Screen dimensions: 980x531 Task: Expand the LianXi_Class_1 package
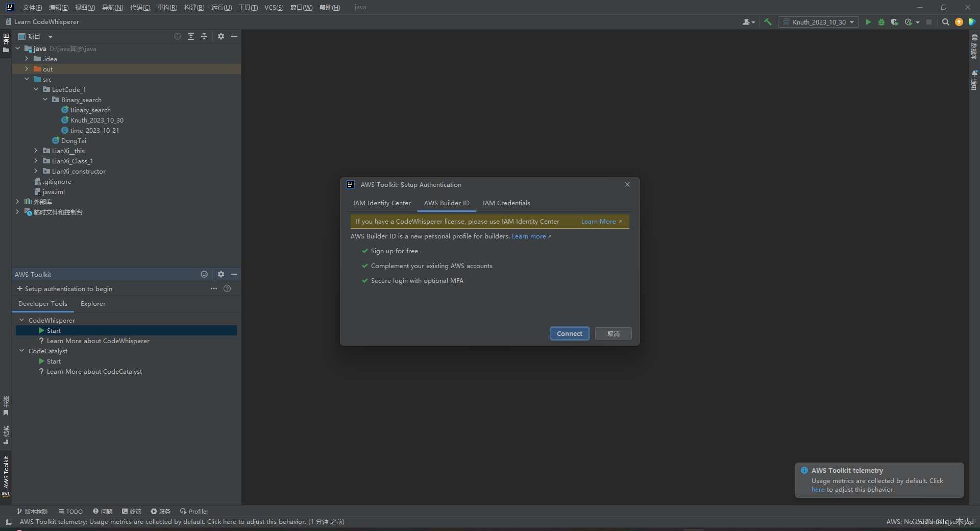pyautogui.click(x=36, y=161)
